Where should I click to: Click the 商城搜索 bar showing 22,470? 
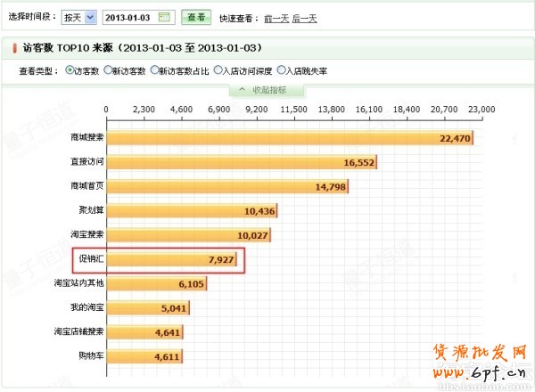289,138
